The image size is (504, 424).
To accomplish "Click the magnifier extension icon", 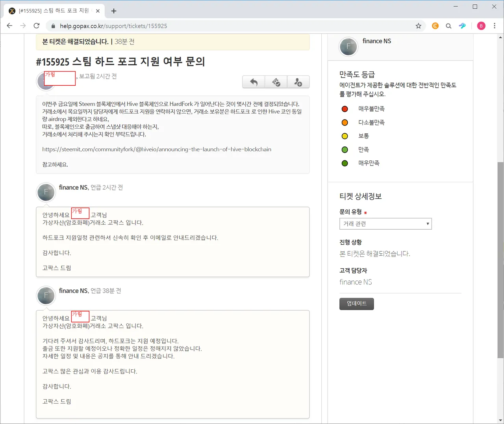I will tap(448, 26).
